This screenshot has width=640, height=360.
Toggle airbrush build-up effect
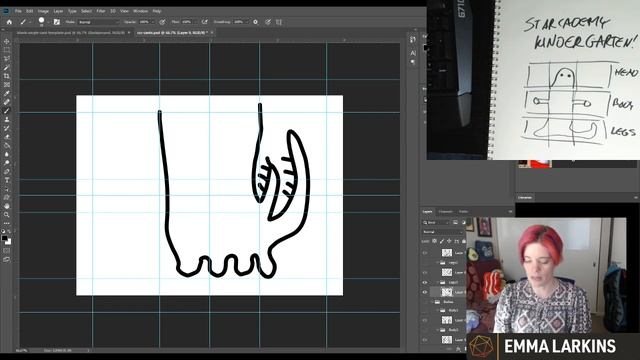pyautogui.click(x=204, y=22)
